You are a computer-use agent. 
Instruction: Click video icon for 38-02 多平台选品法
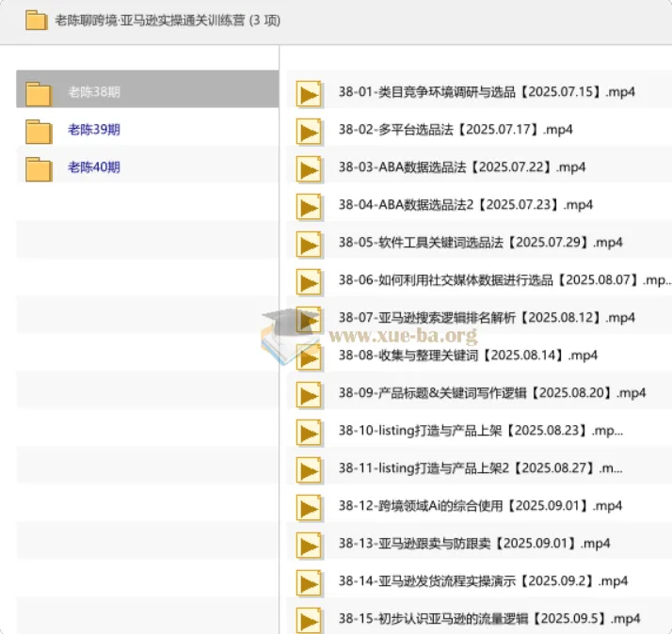click(309, 131)
